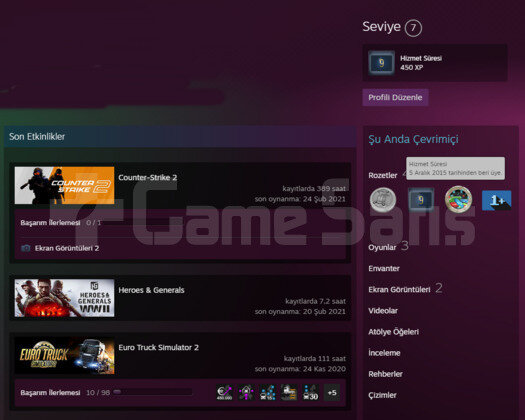Click the third Euro Truck achievement icon

click(268, 392)
